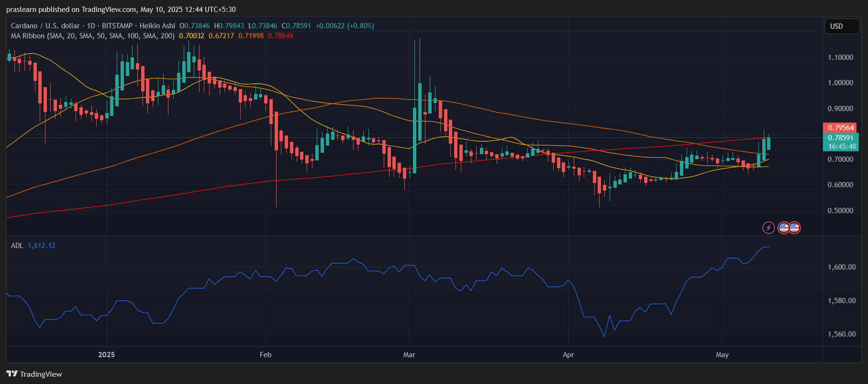Click the SMA 100 value 0.71998
868x384 pixels.
pyautogui.click(x=251, y=36)
